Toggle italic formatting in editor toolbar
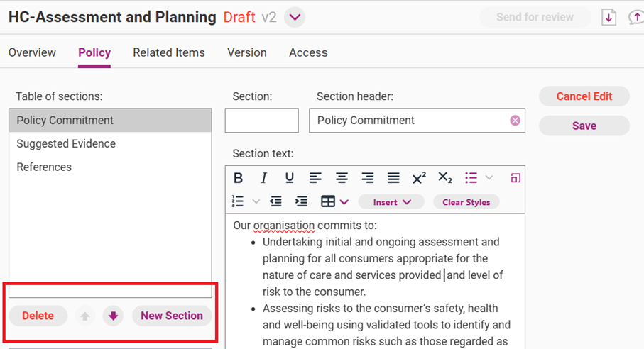 263,178
